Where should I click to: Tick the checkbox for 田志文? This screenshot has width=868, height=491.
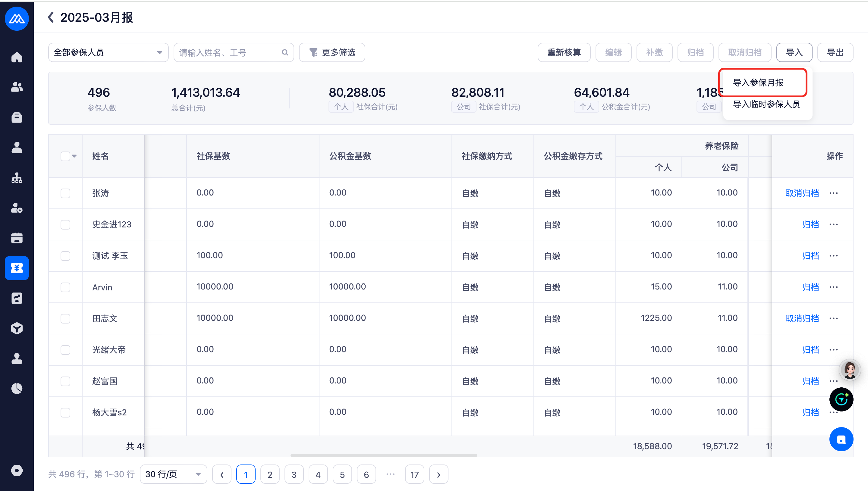65,319
